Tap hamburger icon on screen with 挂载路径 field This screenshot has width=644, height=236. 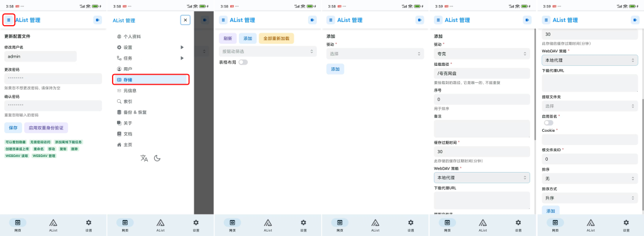438,19
